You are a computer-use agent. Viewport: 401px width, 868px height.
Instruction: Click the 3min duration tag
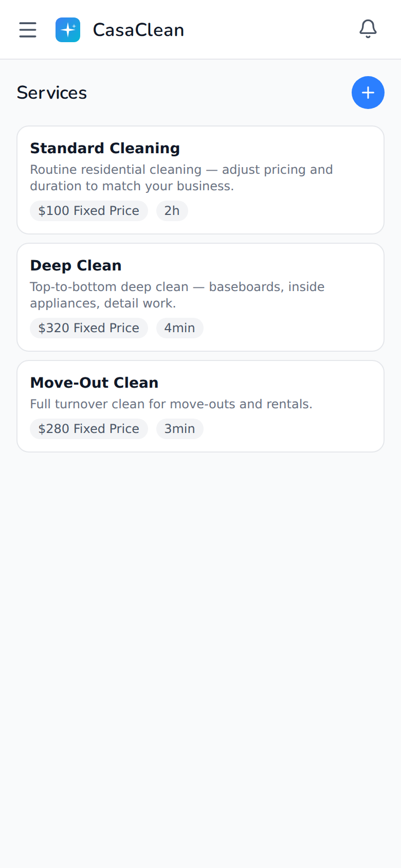(180, 429)
